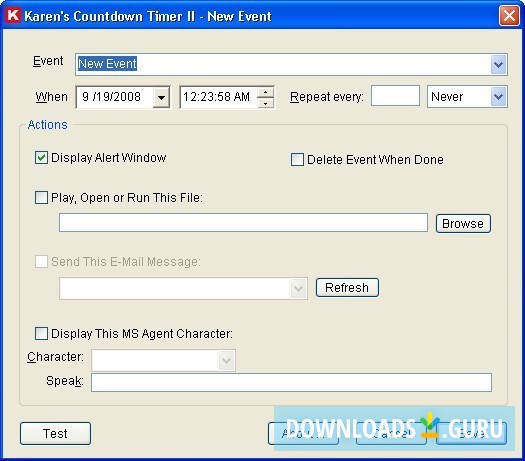
Task: Open the Character selection dropdown
Action: pyautogui.click(x=226, y=361)
